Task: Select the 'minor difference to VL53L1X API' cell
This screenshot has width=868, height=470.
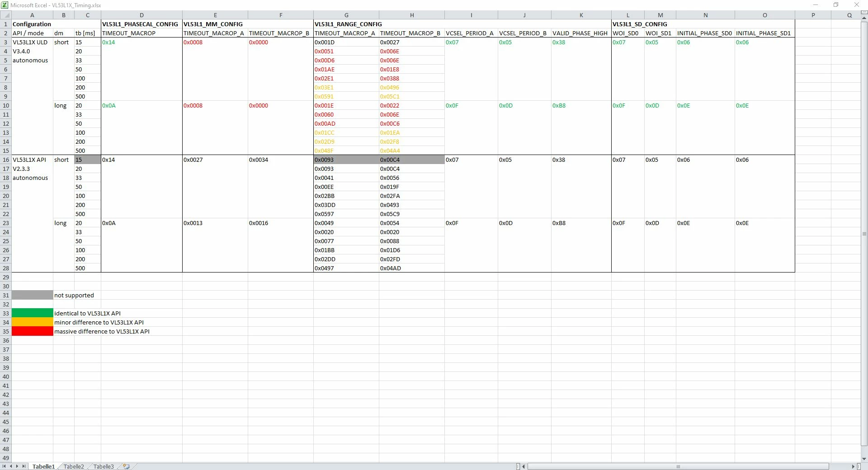Action: coord(99,322)
